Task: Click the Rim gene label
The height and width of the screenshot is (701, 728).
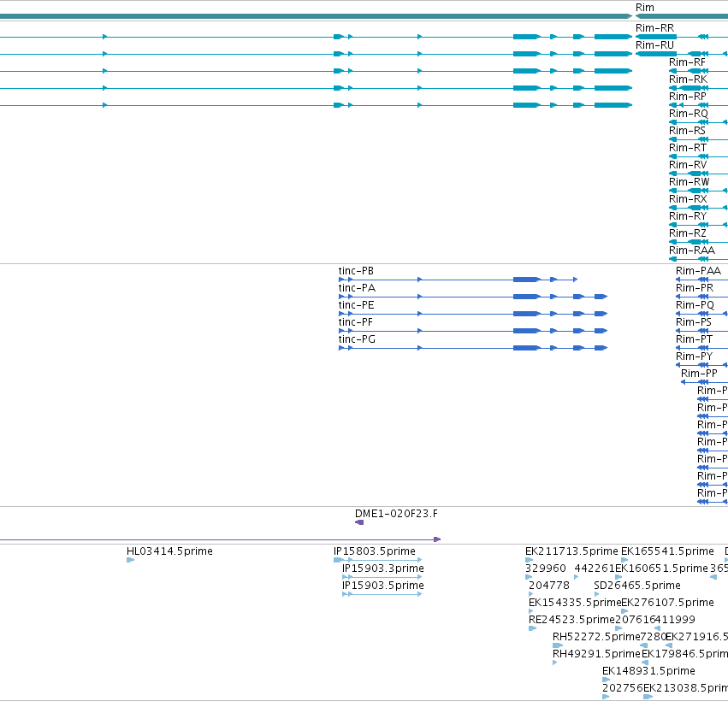Action: (644, 8)
